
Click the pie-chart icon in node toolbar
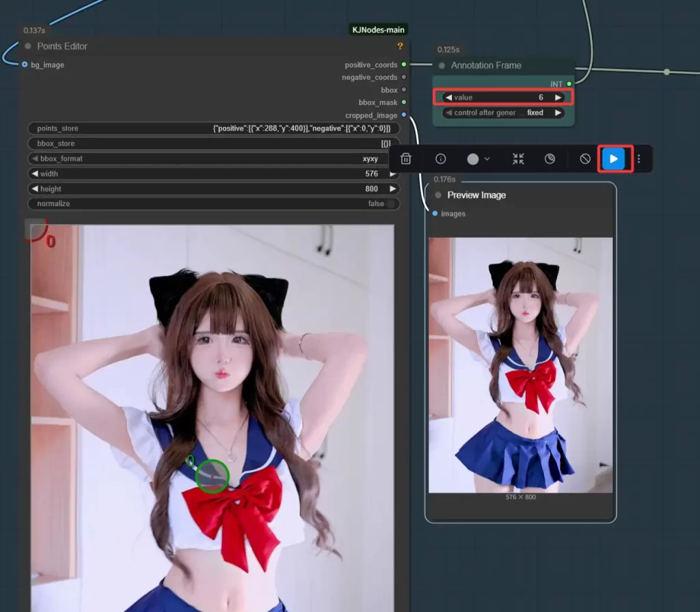[550, 158]
